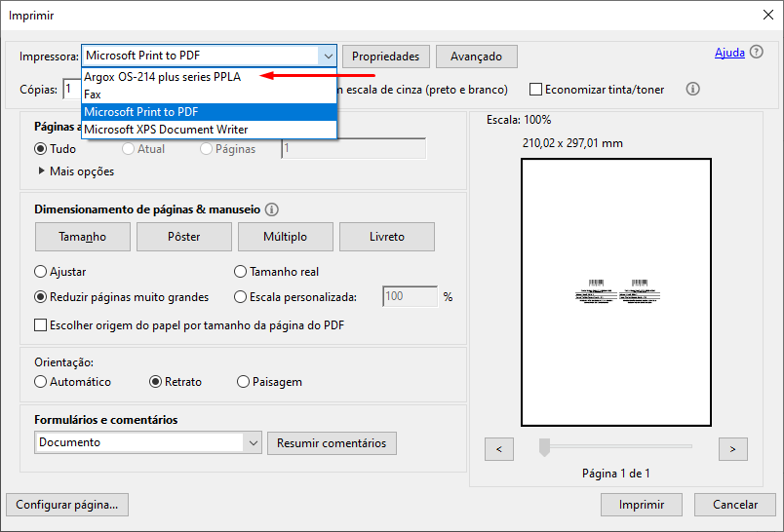Viewport: 784px width, 532px height.
Task: Collapse the Impressora dropdown arrow
Action: coord(328,56)
